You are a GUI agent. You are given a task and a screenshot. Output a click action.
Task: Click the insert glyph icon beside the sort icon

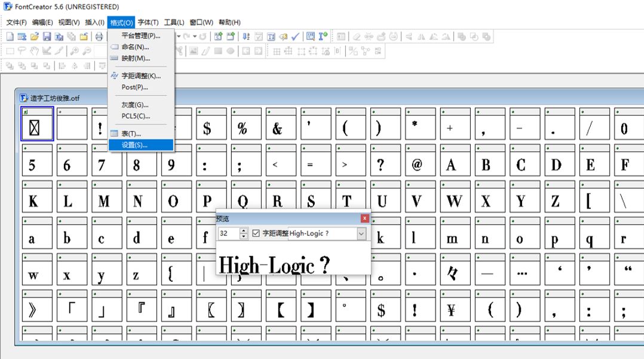coord(231,36)
